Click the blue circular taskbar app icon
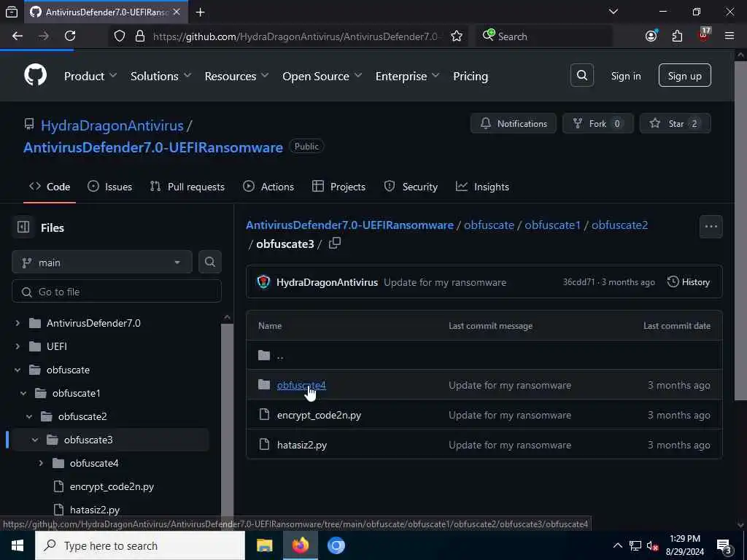 [x=336, y=545]
